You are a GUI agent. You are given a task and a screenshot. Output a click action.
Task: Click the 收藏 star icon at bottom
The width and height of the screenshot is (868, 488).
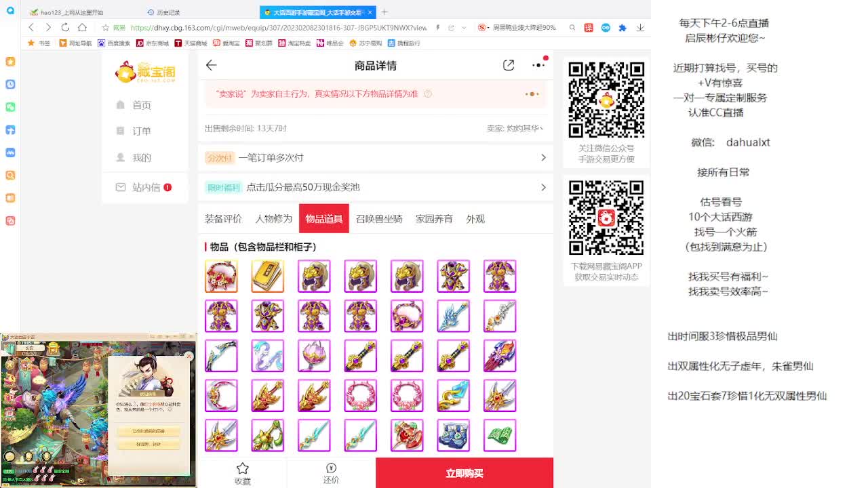point(242,468)
